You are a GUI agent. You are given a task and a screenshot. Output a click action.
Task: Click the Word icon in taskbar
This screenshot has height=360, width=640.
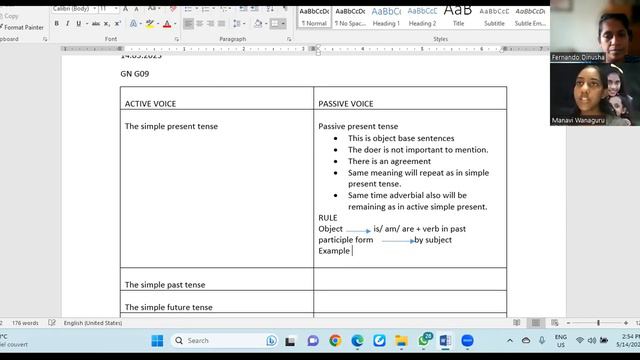pos(445,340)
